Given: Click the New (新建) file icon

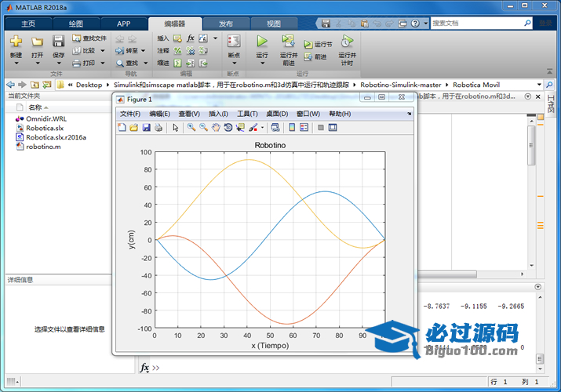Looking at the screenshot, I should tap(16, 42).
